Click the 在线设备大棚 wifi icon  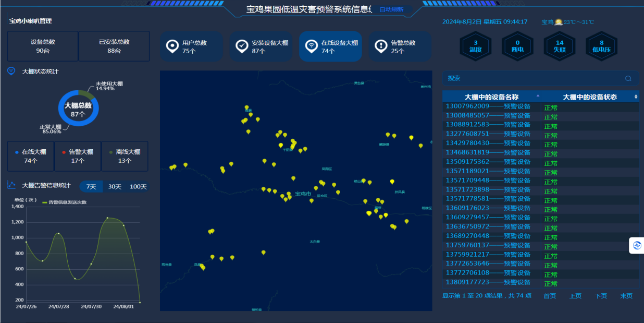point(311,46)
